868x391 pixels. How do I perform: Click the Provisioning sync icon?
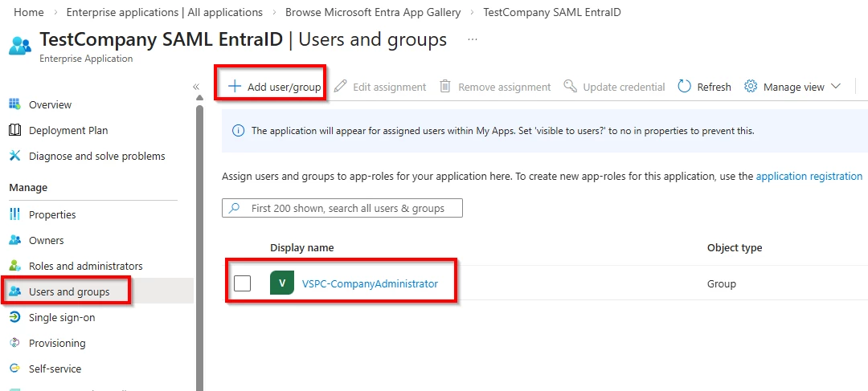(x=15, y=343)
